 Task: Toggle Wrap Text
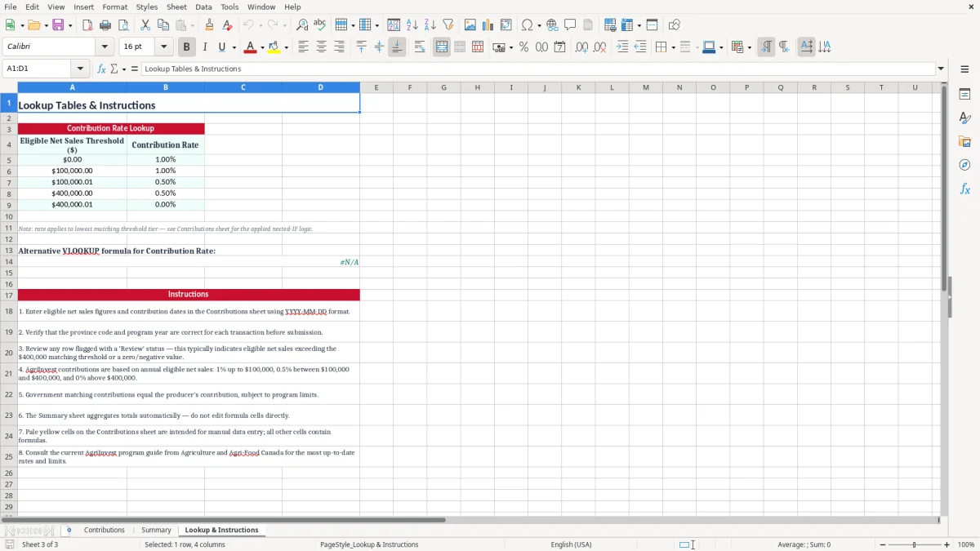420,47
